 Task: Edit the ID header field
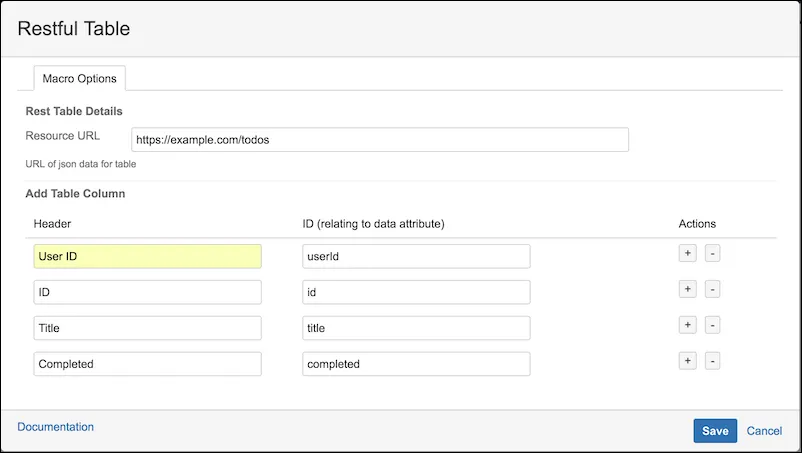point(147,292)
